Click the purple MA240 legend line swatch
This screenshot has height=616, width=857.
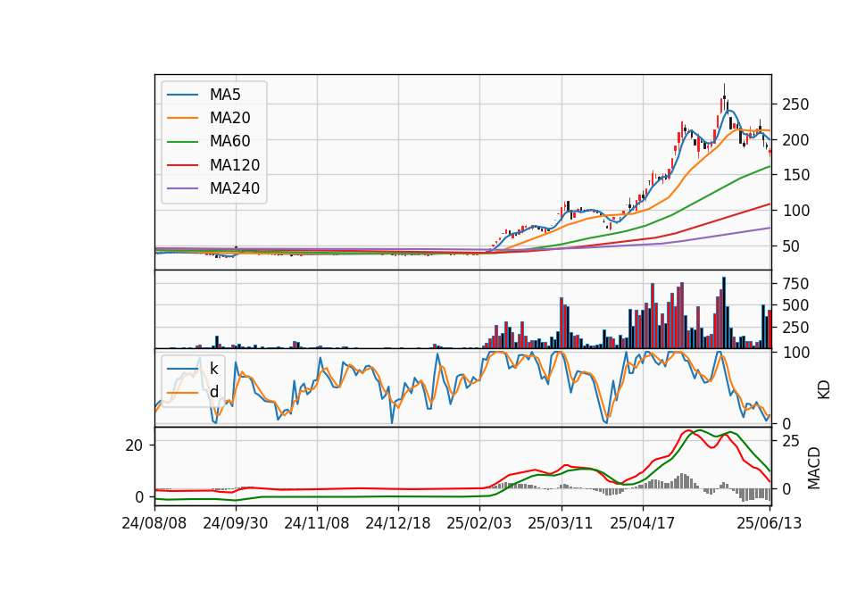[x=182, y=188]
